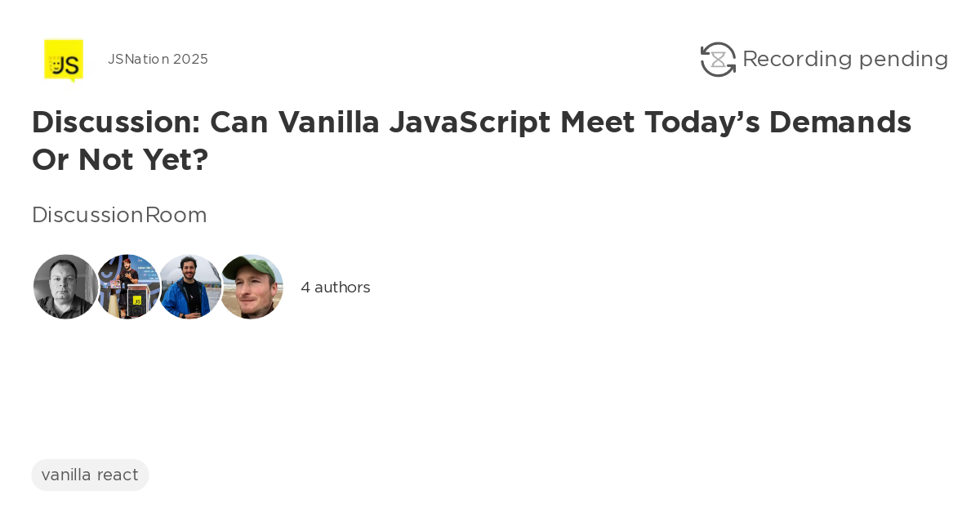Click the vanilla react filter chip
The image size is (980, 513).
tap(90, 475)
